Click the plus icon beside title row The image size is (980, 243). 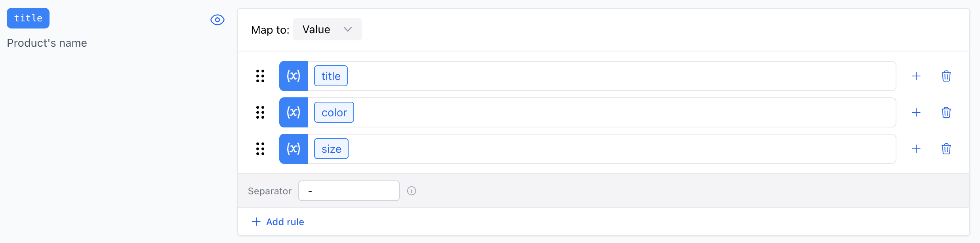(x=916, y=76)
